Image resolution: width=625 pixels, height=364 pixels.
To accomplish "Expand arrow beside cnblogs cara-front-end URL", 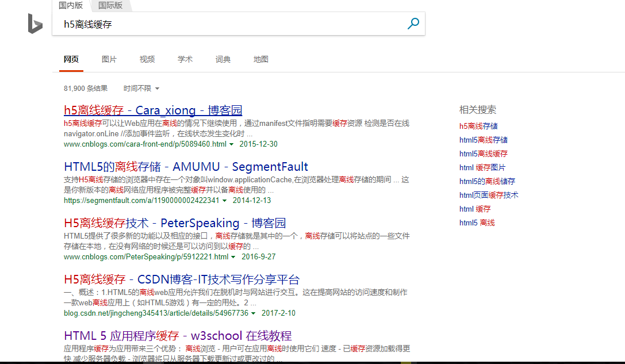I will click(x=231, y=144).
